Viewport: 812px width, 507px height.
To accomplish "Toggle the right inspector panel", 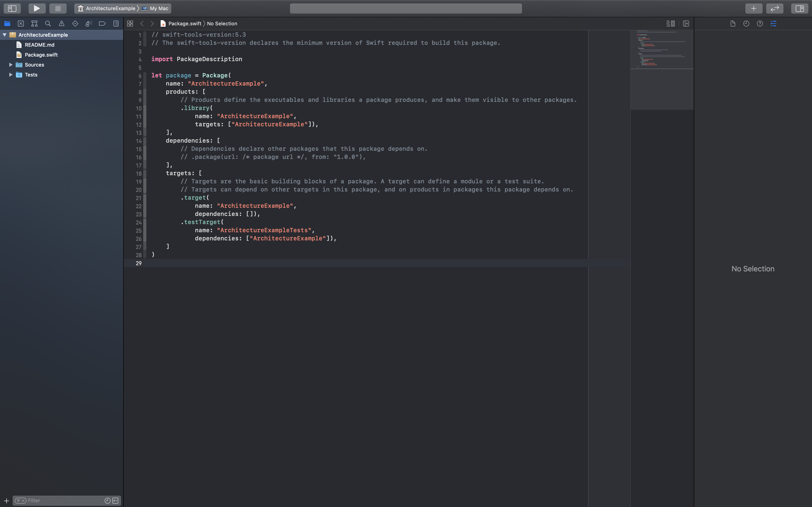I will point(799,8).
